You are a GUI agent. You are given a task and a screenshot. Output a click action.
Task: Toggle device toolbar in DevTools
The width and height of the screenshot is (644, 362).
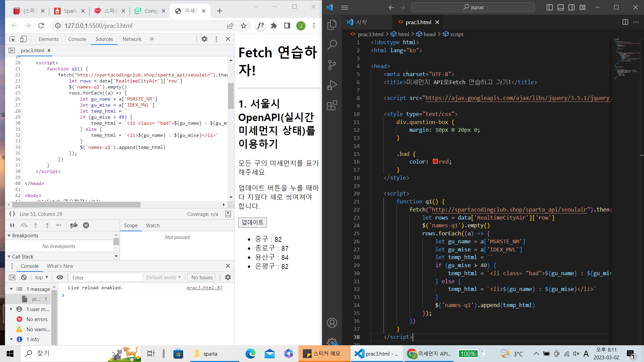23,39
